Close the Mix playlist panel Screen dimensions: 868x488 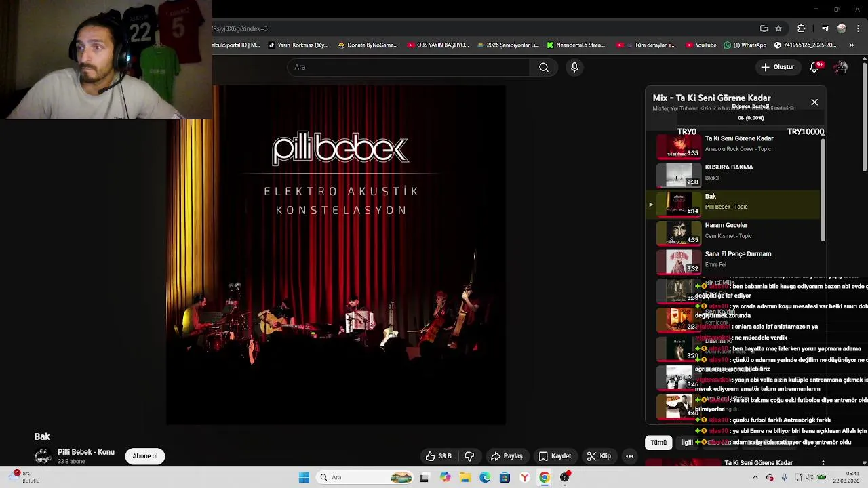point(814,102)
